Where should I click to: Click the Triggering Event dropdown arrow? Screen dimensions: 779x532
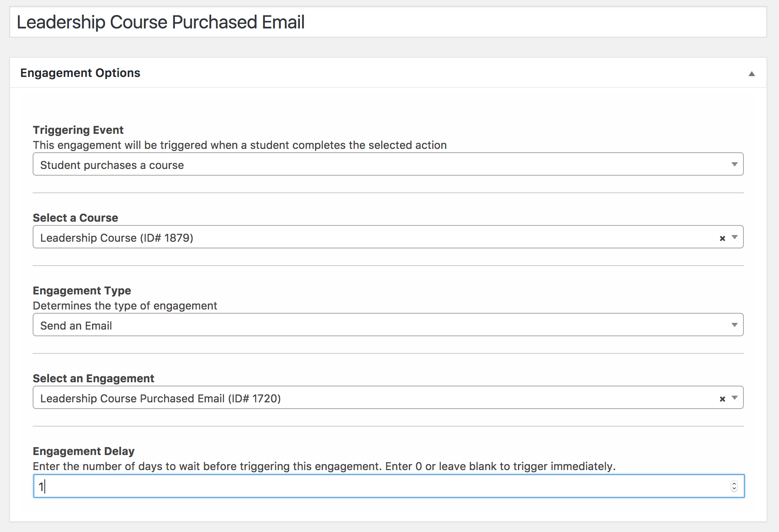click(x=734, y=164)
